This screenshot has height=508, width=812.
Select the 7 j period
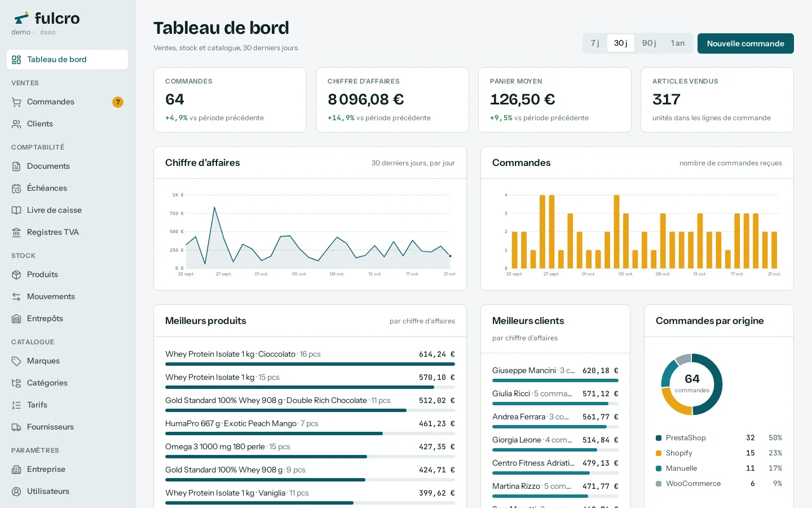click(x=595, y=43)
